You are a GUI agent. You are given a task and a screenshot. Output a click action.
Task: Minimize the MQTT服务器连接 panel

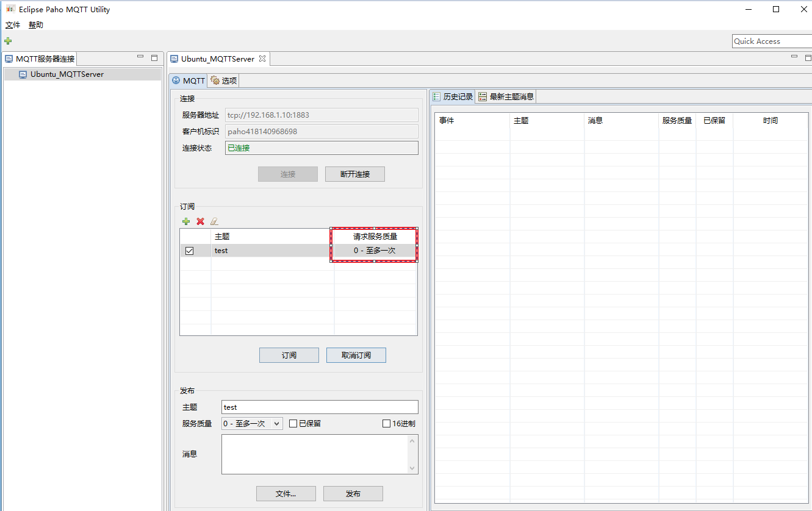point(140,57)
